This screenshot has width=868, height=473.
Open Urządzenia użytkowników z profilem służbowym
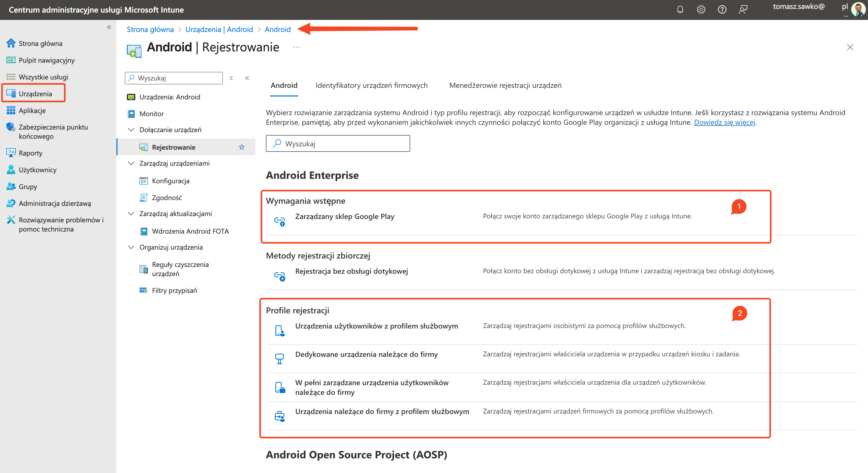tap(376, 326)
